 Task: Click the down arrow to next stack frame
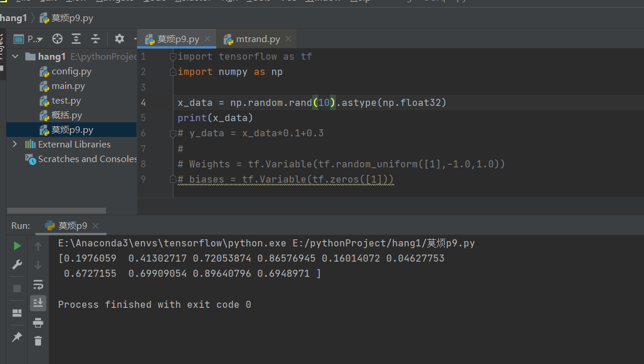[38, 265]
